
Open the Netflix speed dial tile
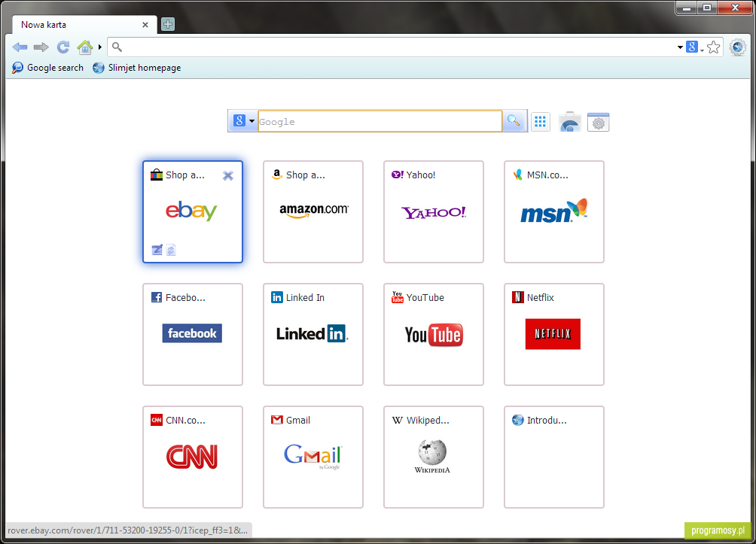tap(554, 334)
